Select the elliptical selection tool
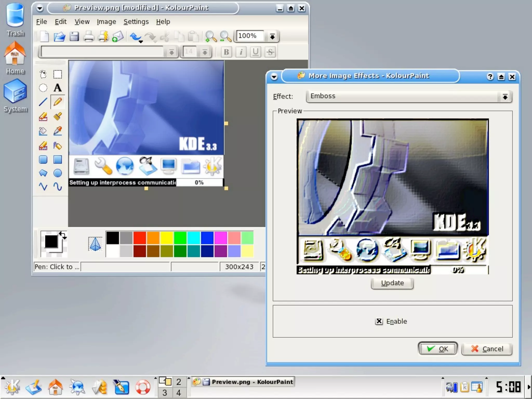 [43, 88]
